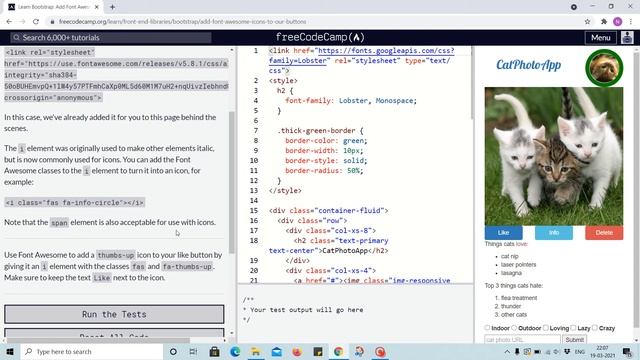Open the freeCodeCamp user profile icon
Screen dimensions: 640x360
coord(627,38)
